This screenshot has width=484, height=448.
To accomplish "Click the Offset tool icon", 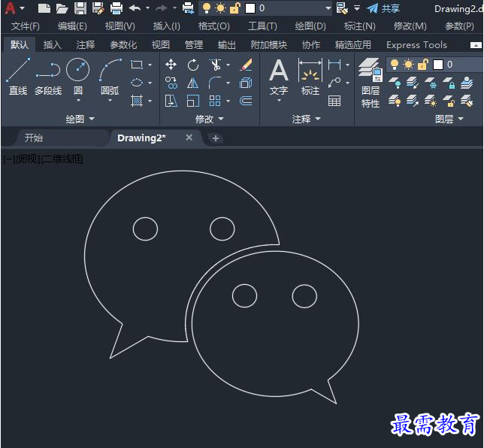I will [x=246, y=101].
